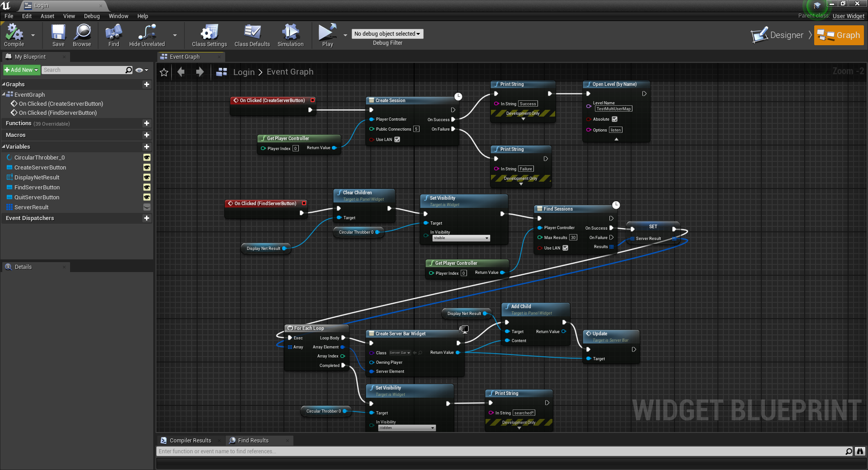Switch to Designer mode

pyautogui.click(x=778, y=35)
